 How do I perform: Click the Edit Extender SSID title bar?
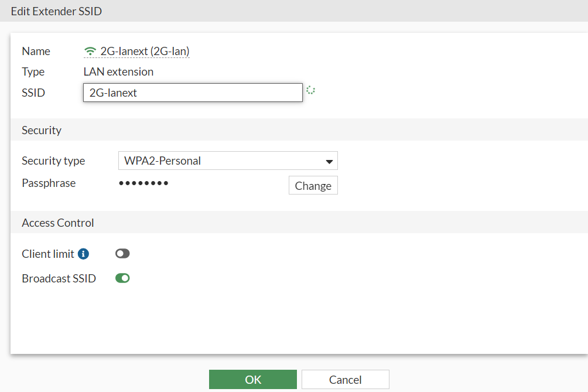click(56, 11)
